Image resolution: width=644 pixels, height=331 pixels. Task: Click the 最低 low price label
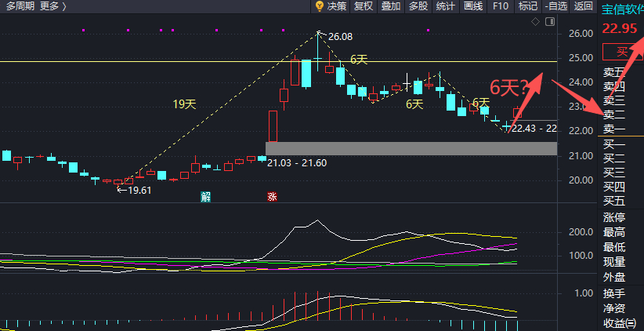[x=614, y=247]
